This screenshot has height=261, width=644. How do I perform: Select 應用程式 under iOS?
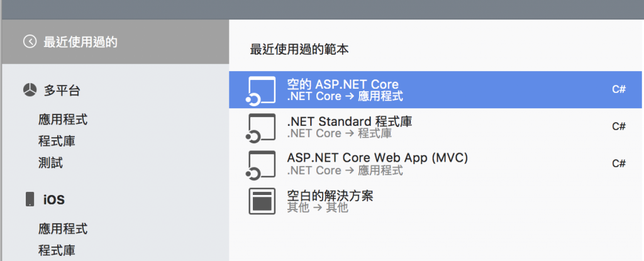[63, 229]
